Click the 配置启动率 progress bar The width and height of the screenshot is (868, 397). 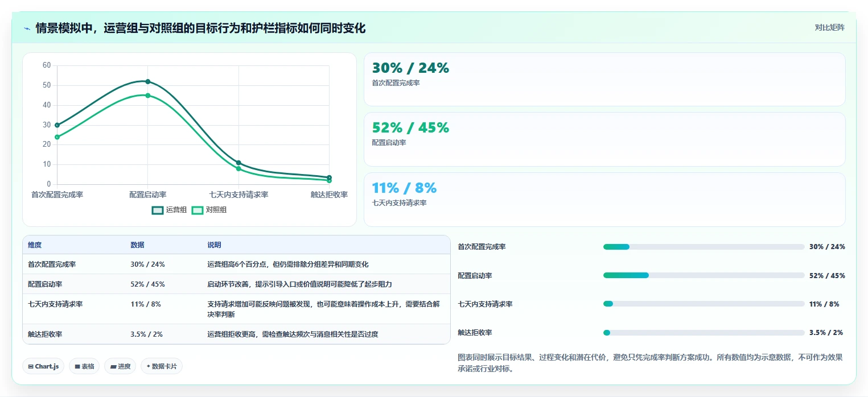(704, 275)
